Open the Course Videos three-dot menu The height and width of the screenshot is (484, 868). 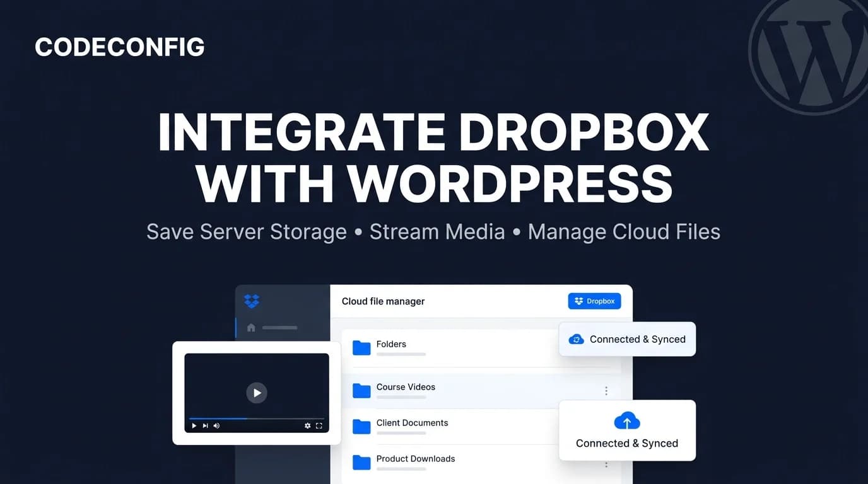(x=606, y=391)
